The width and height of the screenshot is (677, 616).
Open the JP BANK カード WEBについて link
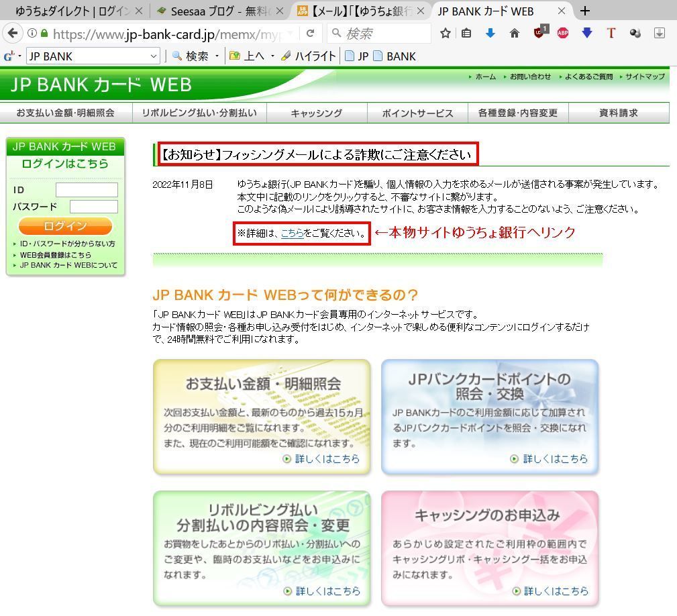[x=68, y=265]
